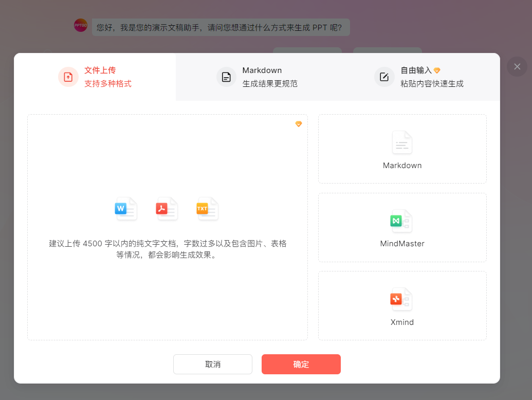Click the 生成结果更规范 subtitle

click(x=270, y=84)
